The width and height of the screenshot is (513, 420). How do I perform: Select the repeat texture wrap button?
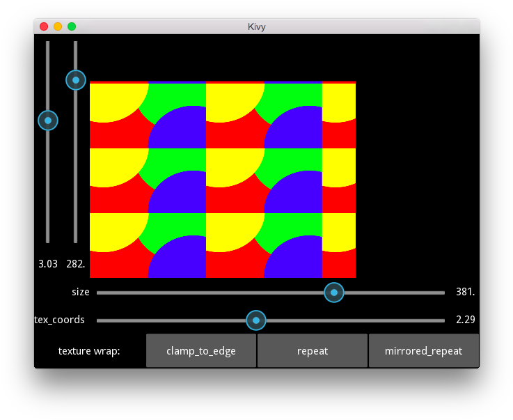[x=313, y=350]
